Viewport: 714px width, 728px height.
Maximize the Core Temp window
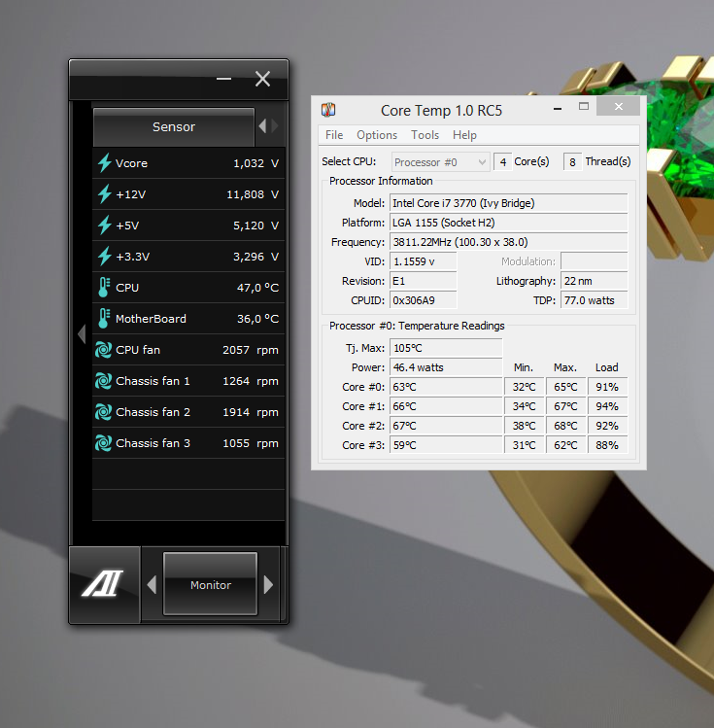click(x=584, y=106)
